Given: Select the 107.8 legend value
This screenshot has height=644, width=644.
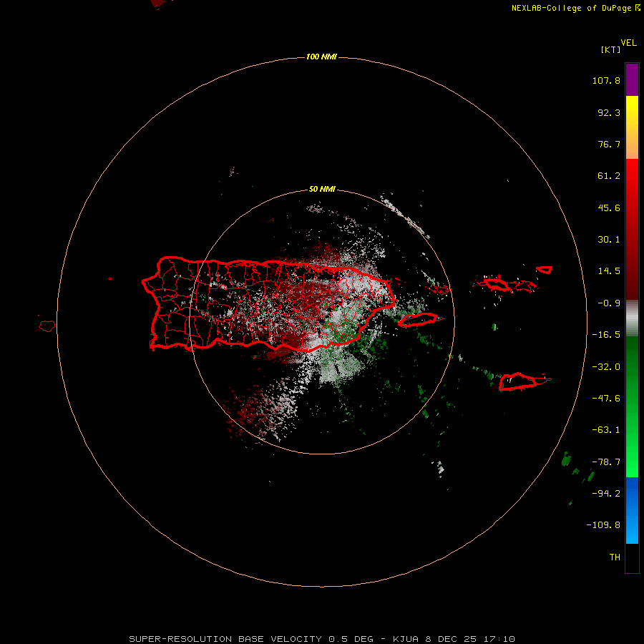Looking at the screenshot, I should [x=606, y=80].
